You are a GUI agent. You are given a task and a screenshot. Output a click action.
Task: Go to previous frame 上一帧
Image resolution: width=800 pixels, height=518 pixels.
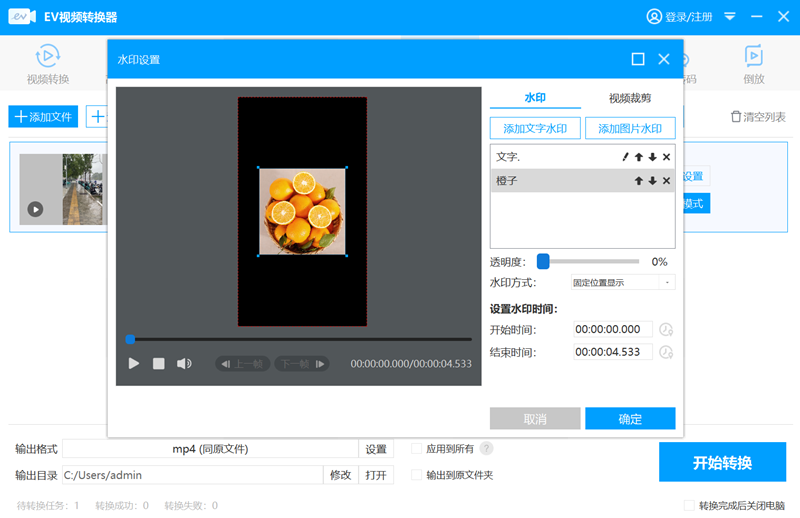click(x=242, y=363)
